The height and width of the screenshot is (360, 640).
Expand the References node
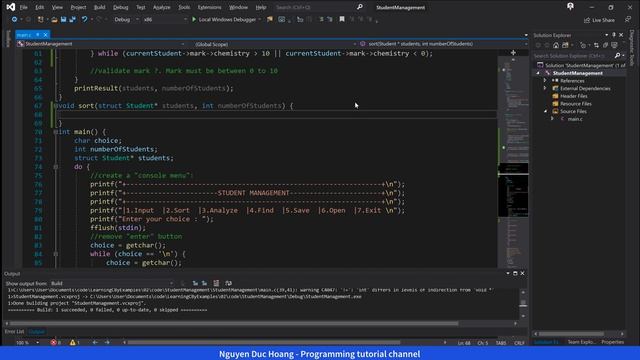pos(545,80)
